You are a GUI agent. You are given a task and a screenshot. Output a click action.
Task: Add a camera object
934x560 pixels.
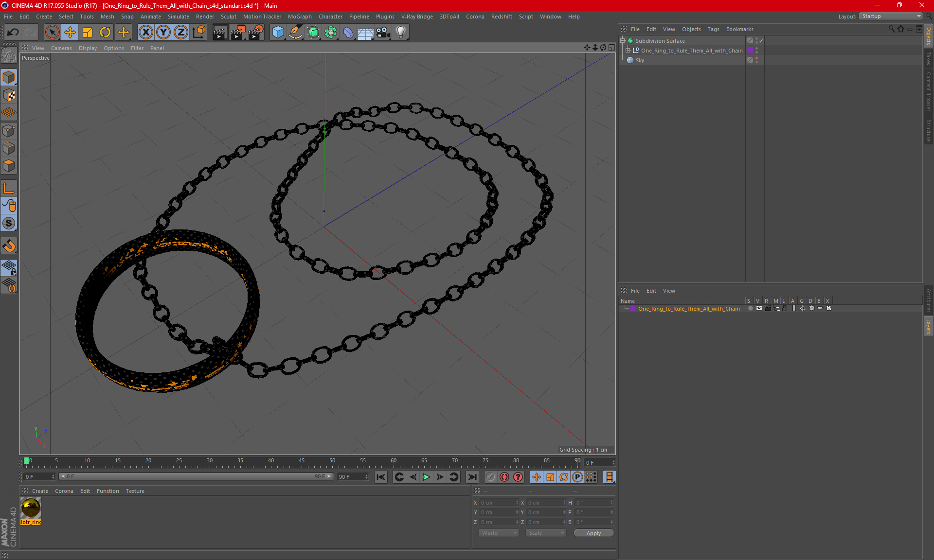(383, 32)
